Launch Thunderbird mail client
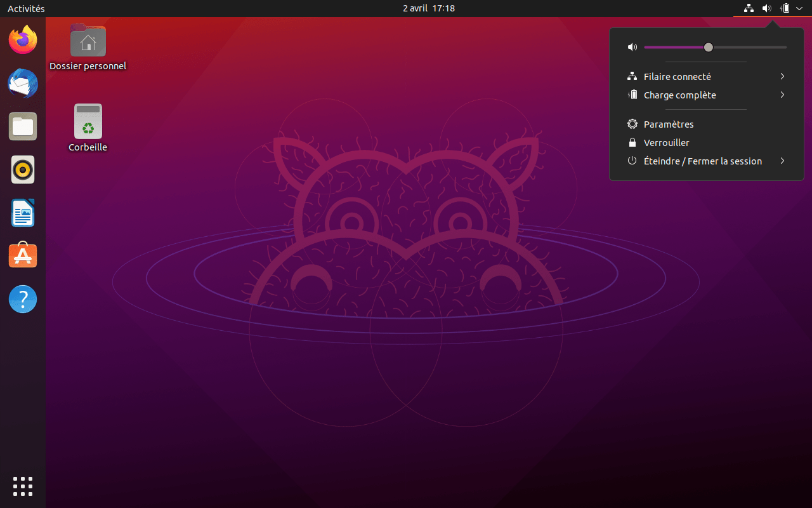Screen dimensions: 812x508 point(23,83)
